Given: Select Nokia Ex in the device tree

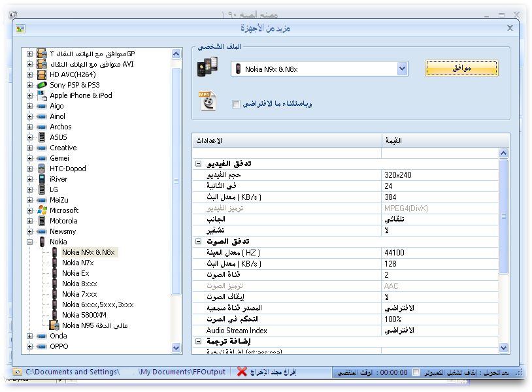Looking at the screenshot, I should click(x=75, y=273).
